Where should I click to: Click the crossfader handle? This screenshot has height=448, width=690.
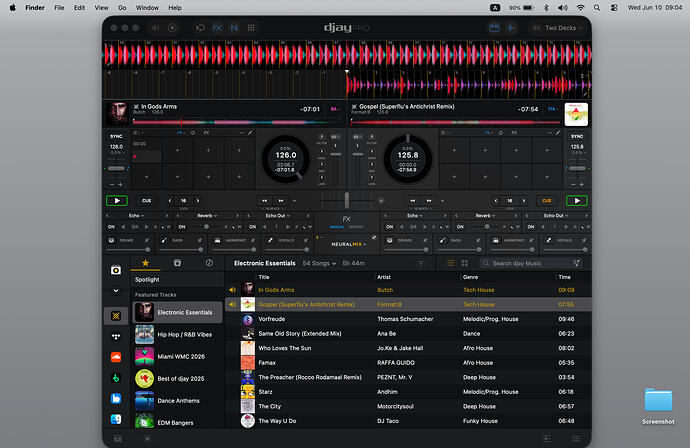tap(347, 200)
